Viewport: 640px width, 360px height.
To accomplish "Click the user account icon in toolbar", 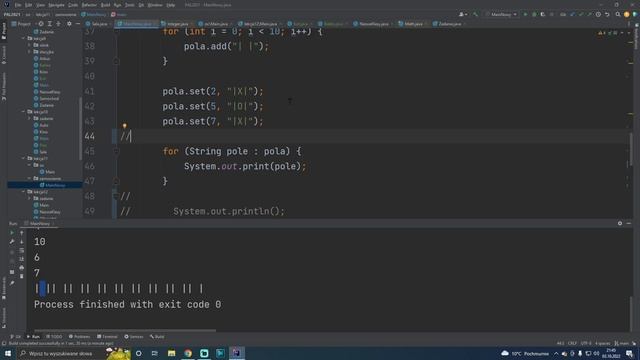I will pos(462,14).
